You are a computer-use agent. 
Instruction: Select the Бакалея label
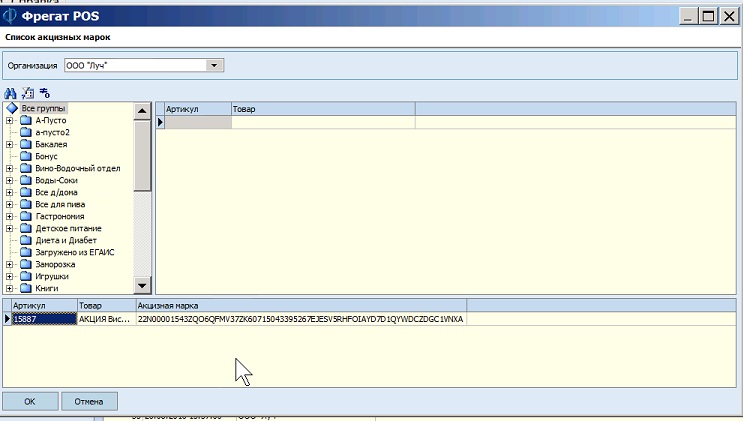51,145
